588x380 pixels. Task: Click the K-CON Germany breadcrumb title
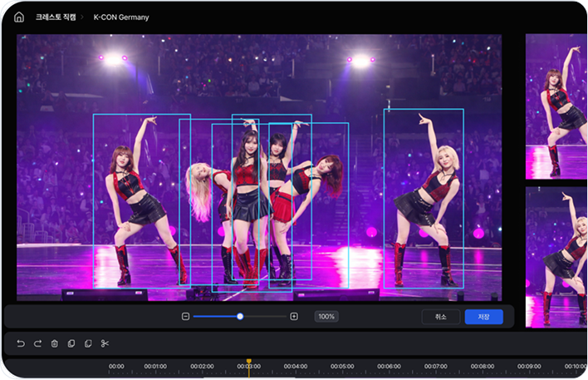(x=121, y=17)
